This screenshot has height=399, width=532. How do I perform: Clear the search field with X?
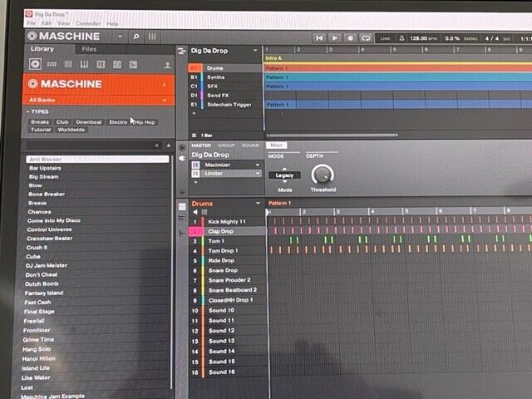point(157,145)
